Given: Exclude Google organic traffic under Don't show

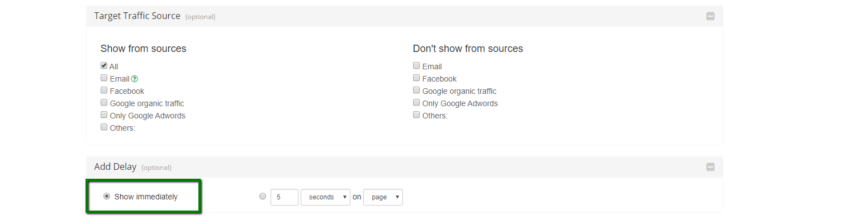Looking at the screenshot, I should coord(416,90).
